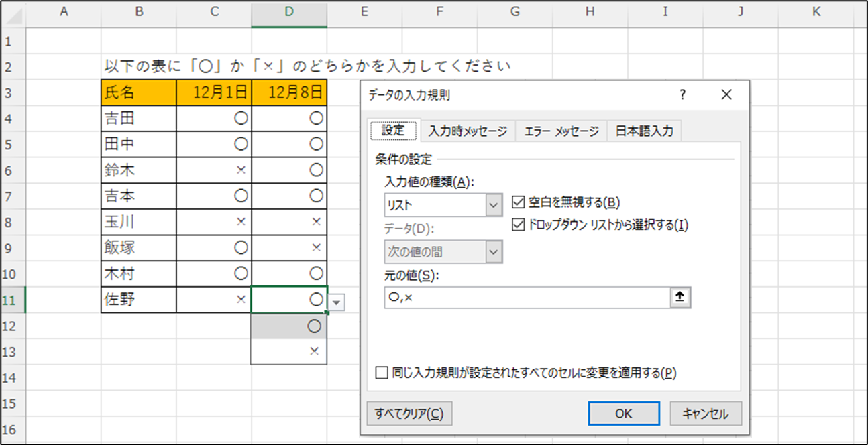Click the OK button
Image resolution: width=868 pixels, height=445 pixels.
[x=623, y=414]
